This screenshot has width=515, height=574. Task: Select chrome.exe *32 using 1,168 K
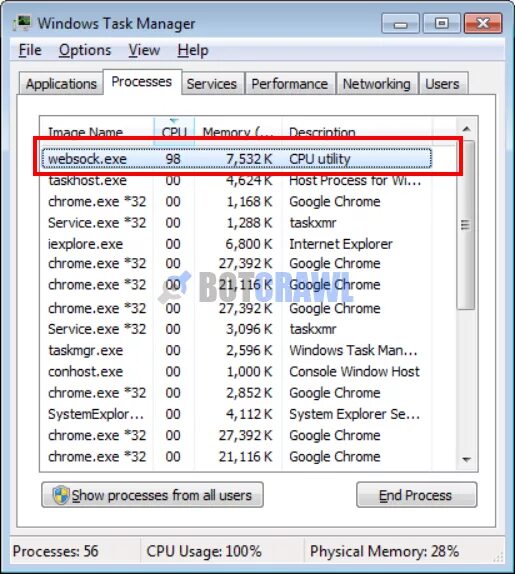coord(236,201)
